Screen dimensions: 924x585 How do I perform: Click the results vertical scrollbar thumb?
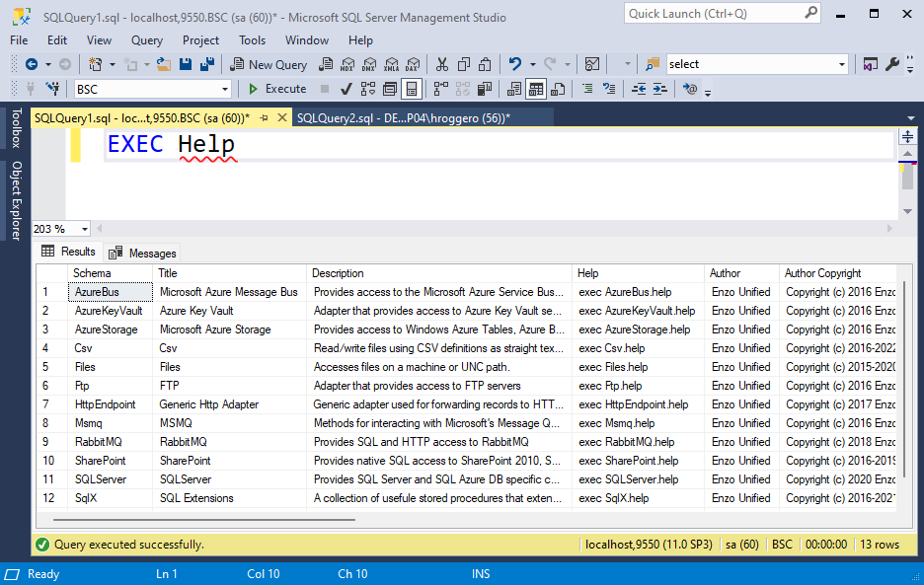tap(903, 380)
